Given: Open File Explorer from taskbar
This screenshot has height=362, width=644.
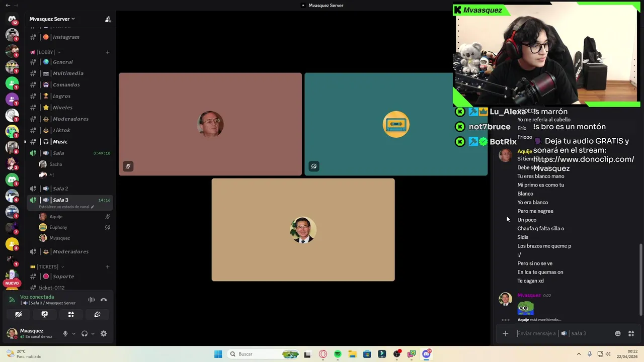Looking at the screenshot, I should click(352, 354).
